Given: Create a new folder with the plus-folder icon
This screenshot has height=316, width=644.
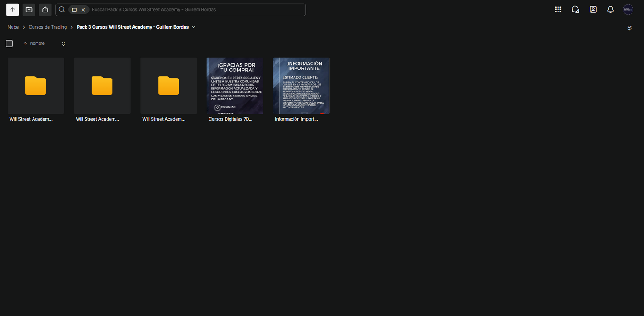Looking at the screenshot, I should [x=29, y=9].
